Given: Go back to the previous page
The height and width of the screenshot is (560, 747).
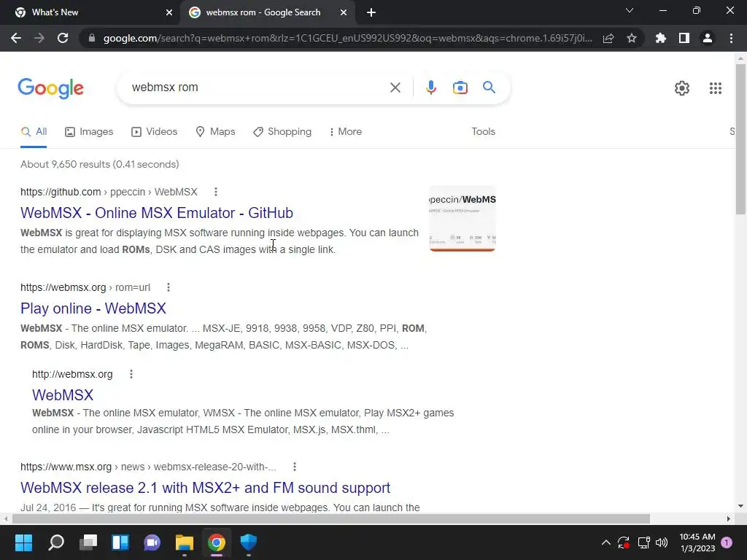Looking at the screenshot, I should (x=16, y=38).
